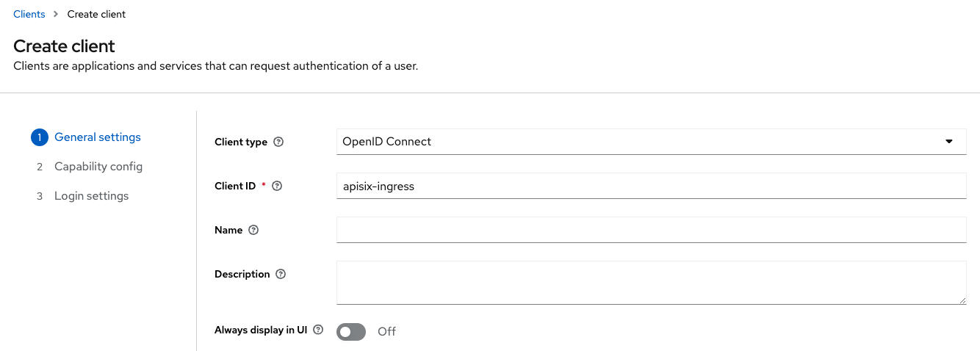
Task: Click help icon for Always display in UI
Action: point(318,330)
